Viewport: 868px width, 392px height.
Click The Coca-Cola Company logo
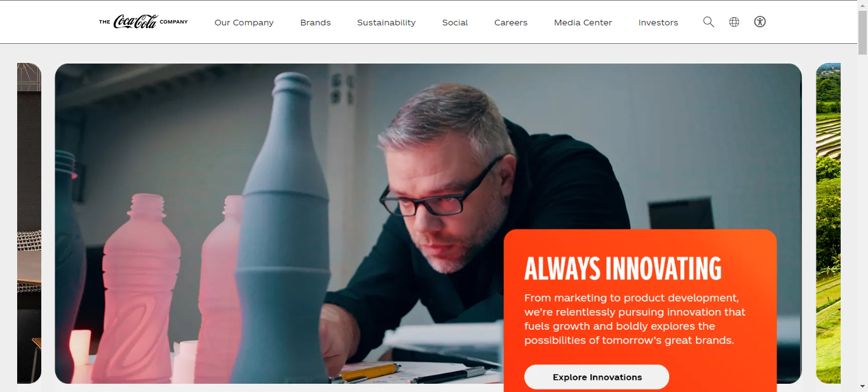[144, 22]
